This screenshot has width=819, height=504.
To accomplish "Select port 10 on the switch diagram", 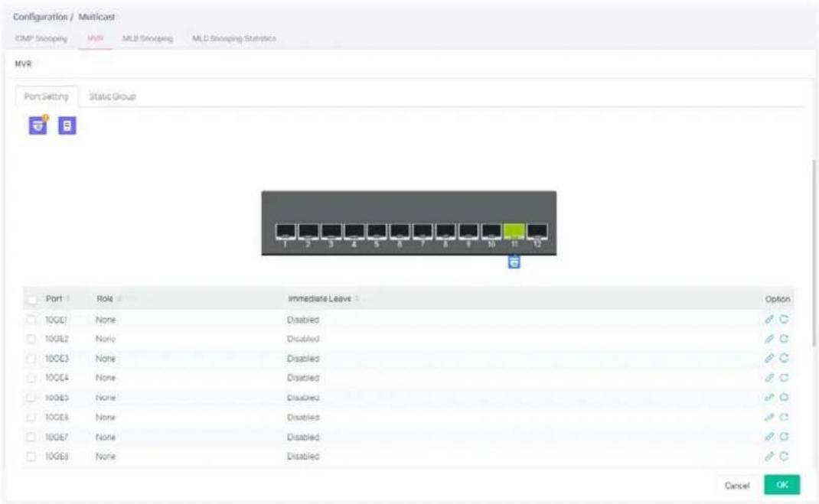I will click(491, 231).
